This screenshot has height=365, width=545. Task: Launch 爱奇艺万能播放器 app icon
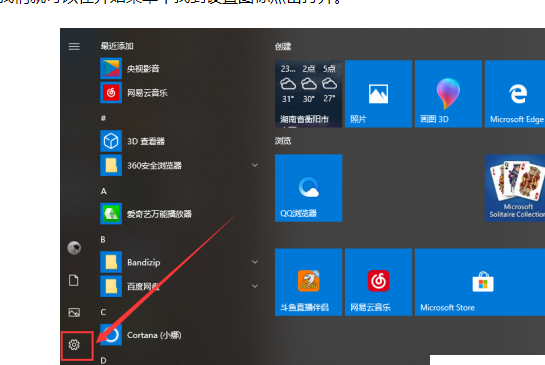[111, 214]
